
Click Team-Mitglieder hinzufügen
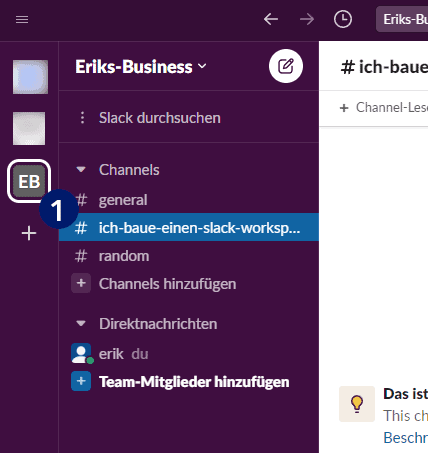tap(194, 382)
